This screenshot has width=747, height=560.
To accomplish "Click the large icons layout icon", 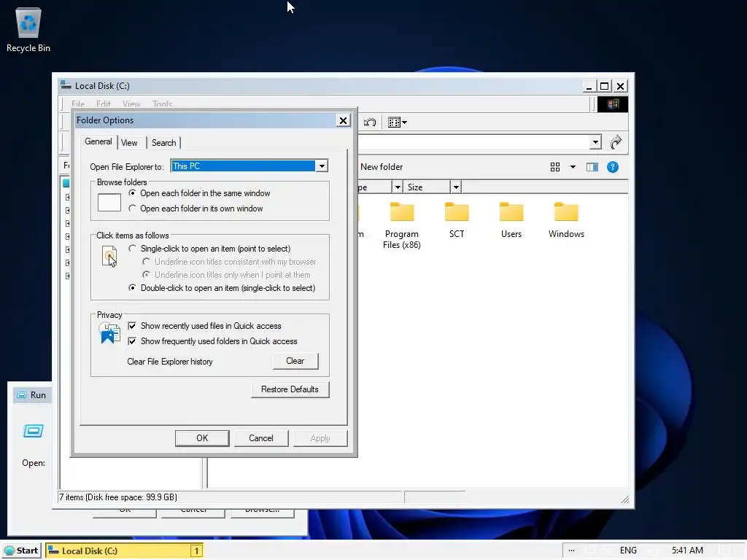I will (555, 167).
